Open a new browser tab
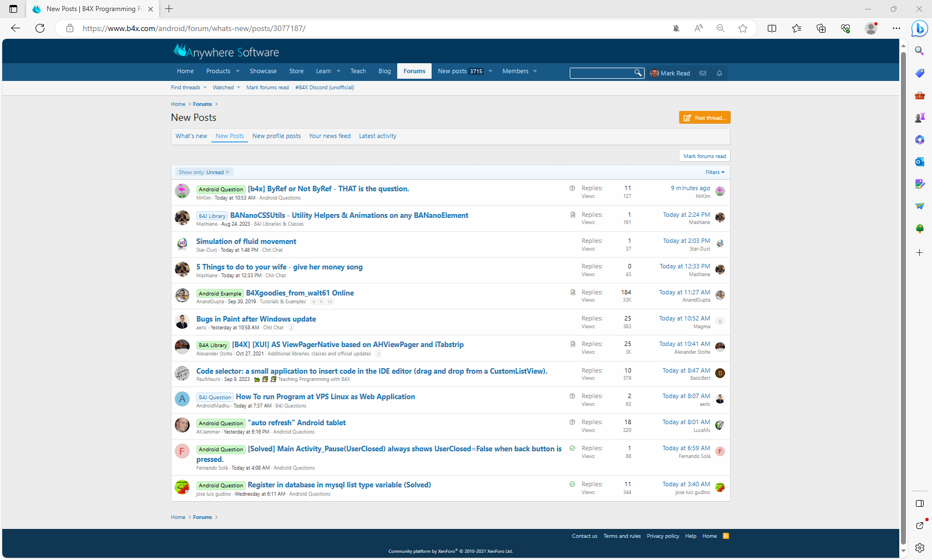This screenshot has height=560, width=932. click(x=169, y=9)
